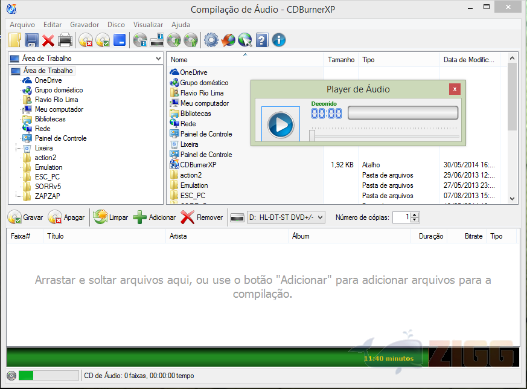Create a new compilation with the toolbar icon
The image size is (527, 389).
(14, 40)
